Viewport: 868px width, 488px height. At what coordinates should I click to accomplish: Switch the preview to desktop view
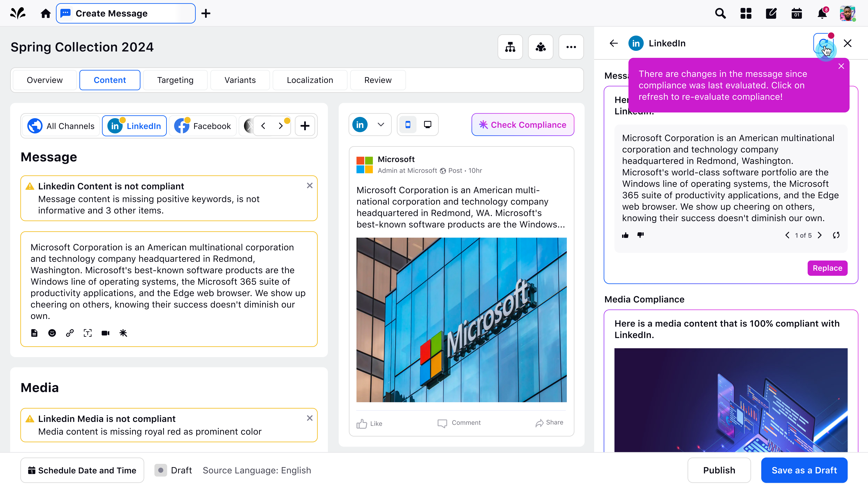click(x=428, y=125)
